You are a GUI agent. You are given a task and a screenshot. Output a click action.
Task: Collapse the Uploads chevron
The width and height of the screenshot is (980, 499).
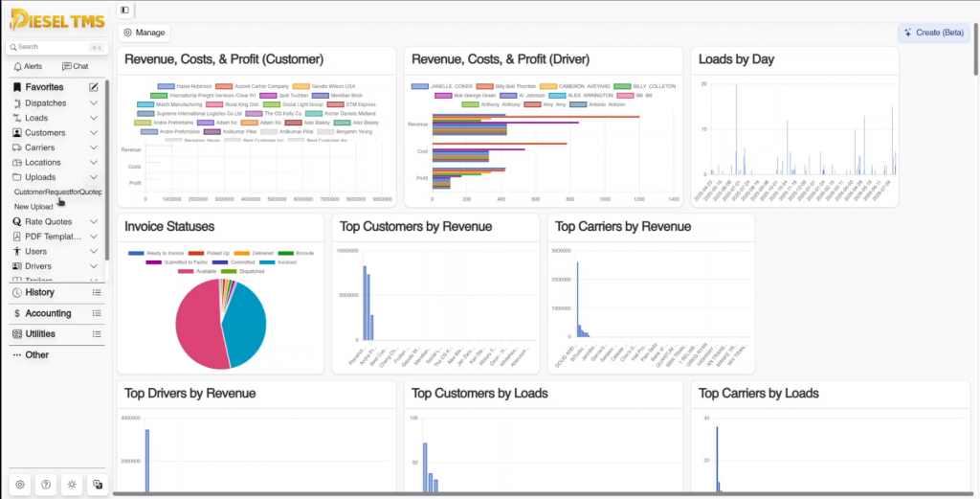pos(93,177)
